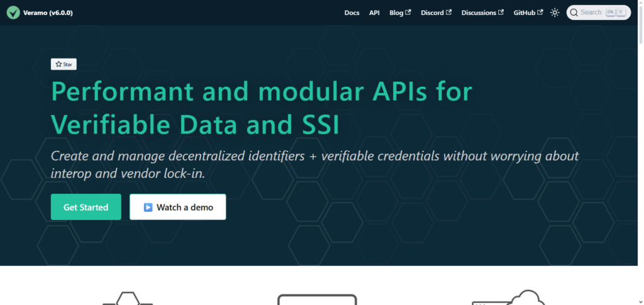This screenshot has width=644, height=305.
Task: Click the headline 'Performant and modular APIs for'
Action: point(262,92)
